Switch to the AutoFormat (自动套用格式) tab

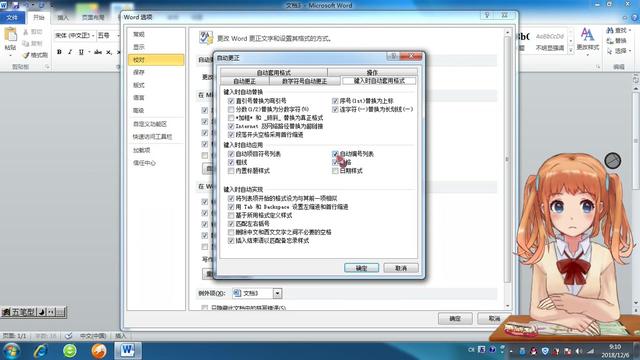click(273, 72)
